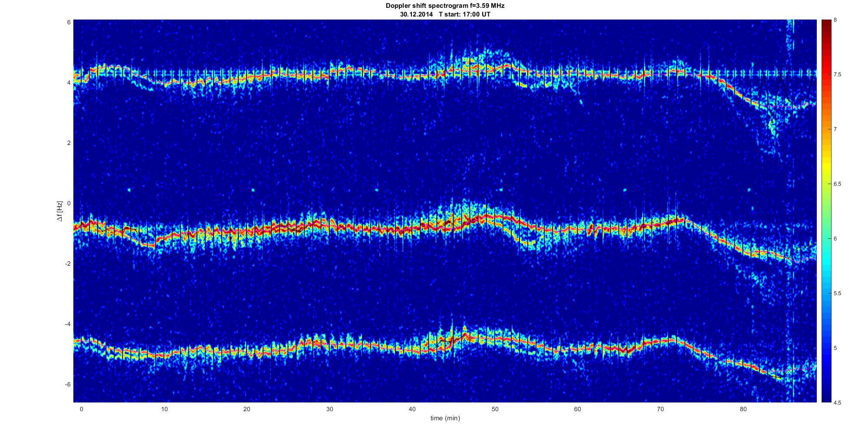Click colorbar tick label '7'
The width and height of the screenshot is (868, 432).
(835, 129)
